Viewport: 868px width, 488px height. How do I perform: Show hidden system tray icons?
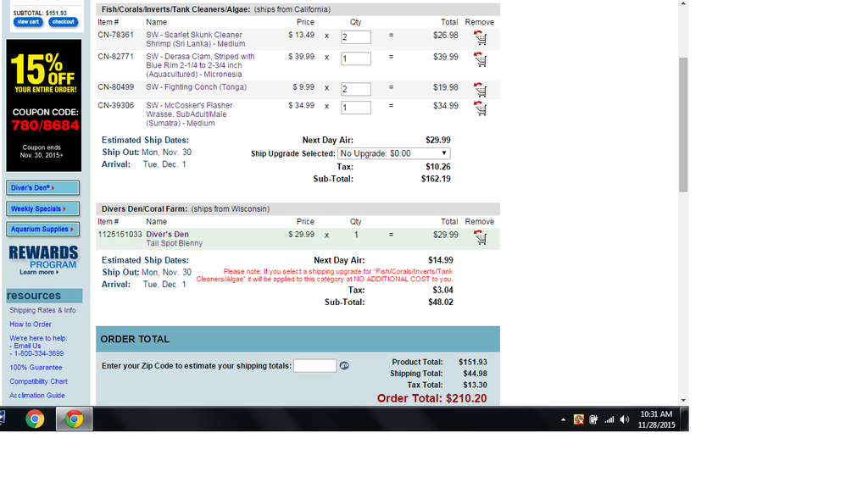(563, 420)
